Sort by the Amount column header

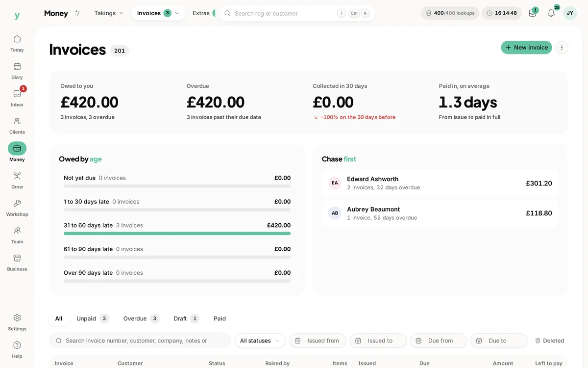tap(503, 363)
